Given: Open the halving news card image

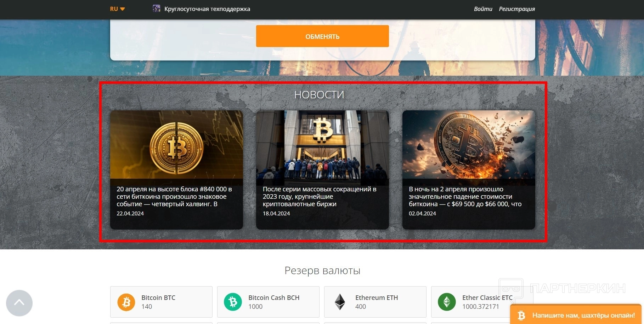Looking at the screenshot, I should pyautogui.click(x=176, y=144).
